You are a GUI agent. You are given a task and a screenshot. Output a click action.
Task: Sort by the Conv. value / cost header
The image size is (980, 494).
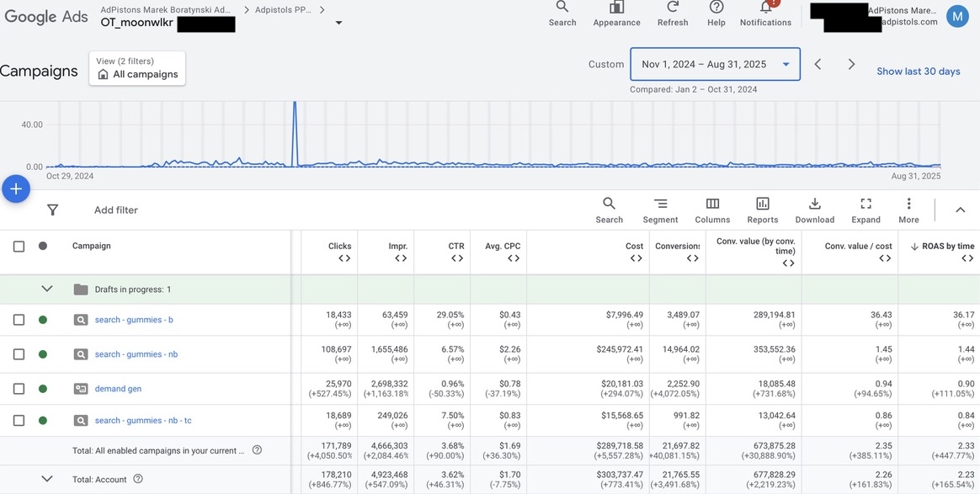point(857,246)
